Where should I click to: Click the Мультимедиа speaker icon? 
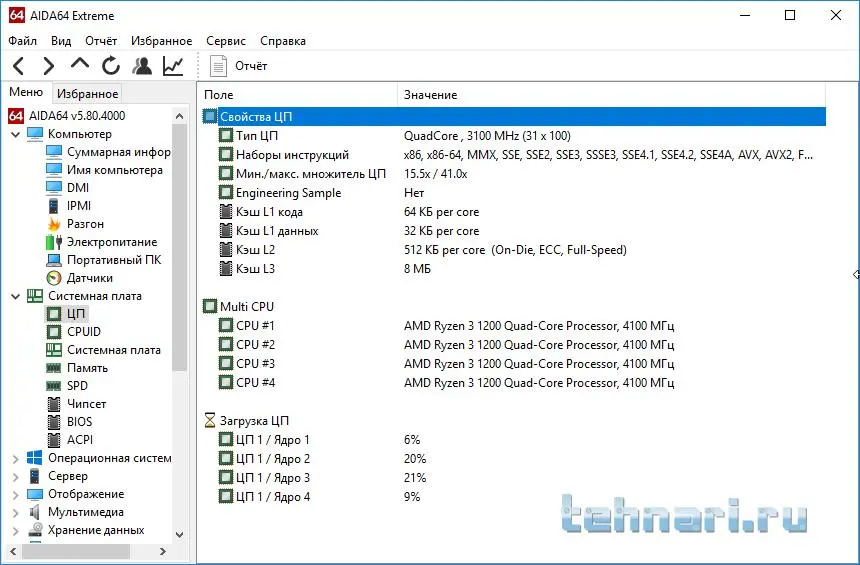35,512
